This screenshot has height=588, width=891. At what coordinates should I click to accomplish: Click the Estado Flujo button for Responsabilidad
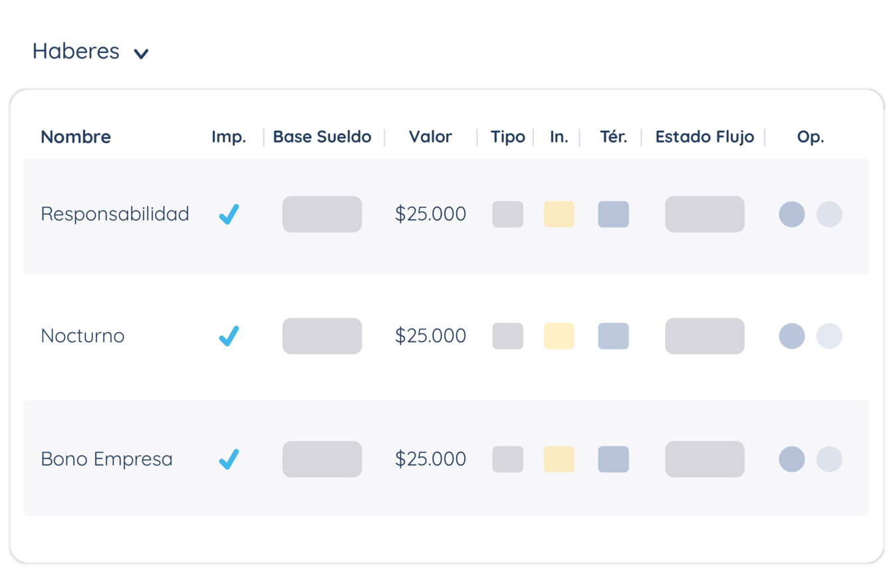click(705, 215)
